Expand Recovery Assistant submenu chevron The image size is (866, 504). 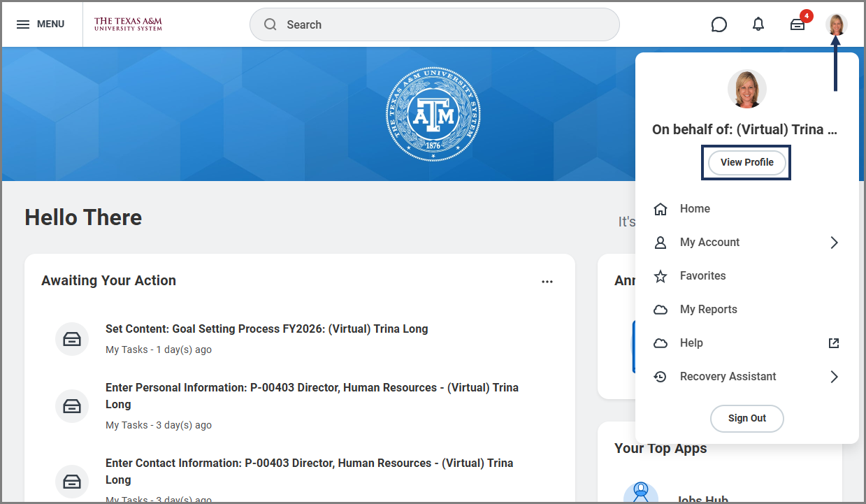tap(833, 377)
